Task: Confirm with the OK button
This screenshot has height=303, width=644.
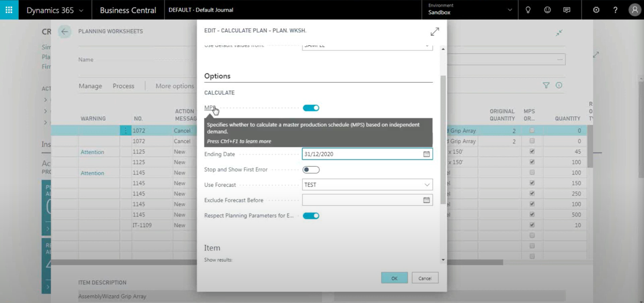Action: pyautogui.click(x=394, y=278)
